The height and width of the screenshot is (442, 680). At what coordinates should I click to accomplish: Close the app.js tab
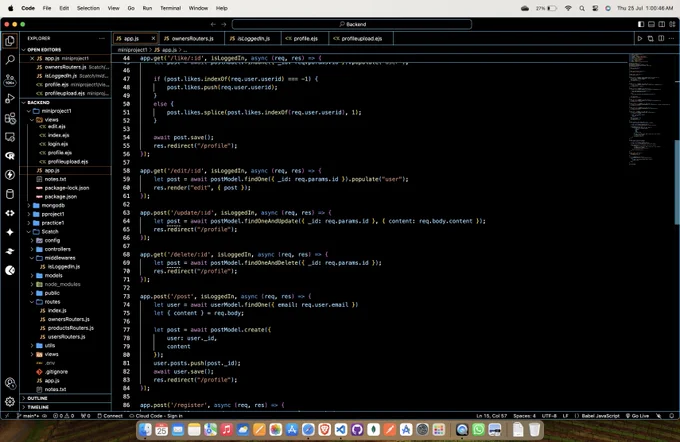153,39
